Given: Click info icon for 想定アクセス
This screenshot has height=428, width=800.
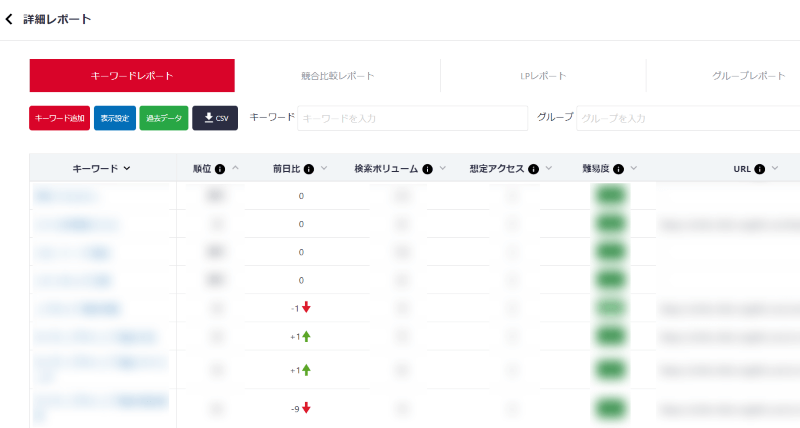Looking at the screenshot, I should coord(534,169).
